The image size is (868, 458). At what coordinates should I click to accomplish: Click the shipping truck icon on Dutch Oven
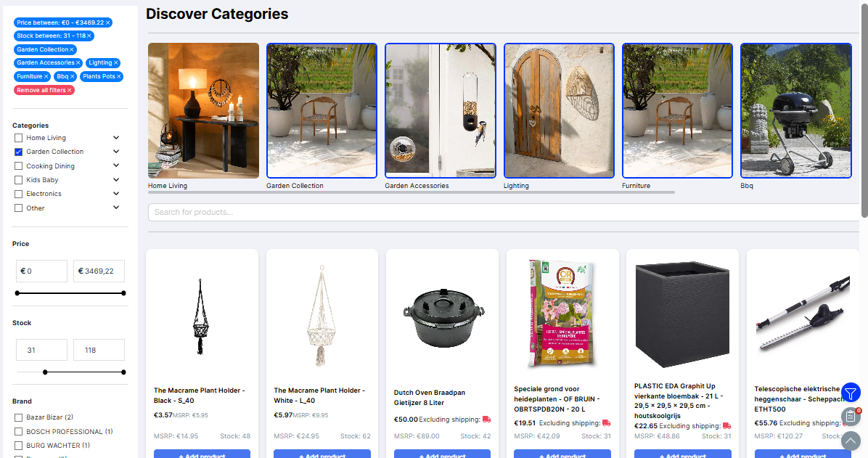coord(486,420)
